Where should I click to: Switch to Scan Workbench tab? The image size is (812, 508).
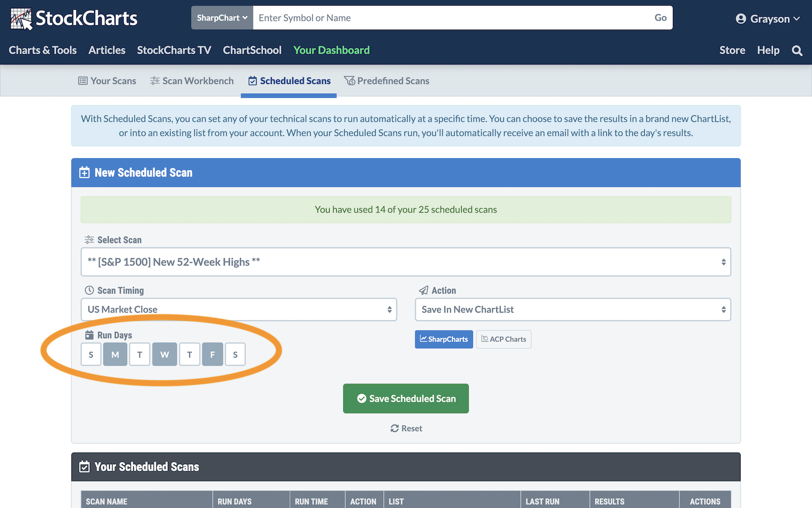[x=192, y=81]
